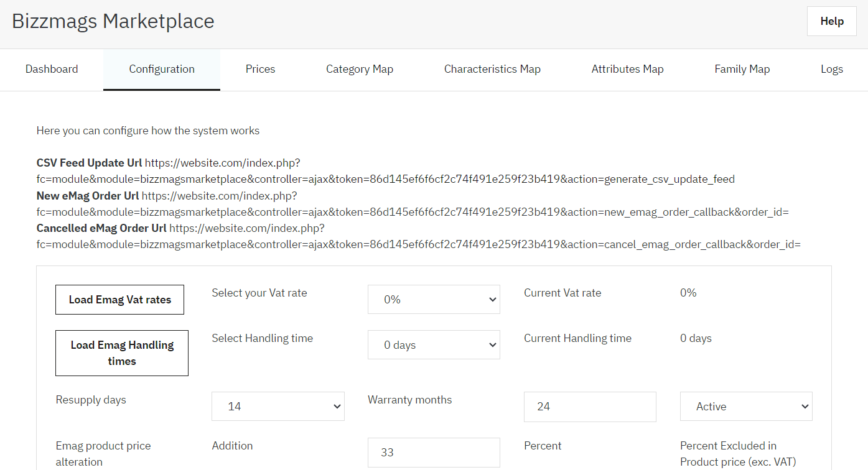Click the current handling time value 0 days
The height and width of the screenshot is (470, 868).
(x=696, y=338)
